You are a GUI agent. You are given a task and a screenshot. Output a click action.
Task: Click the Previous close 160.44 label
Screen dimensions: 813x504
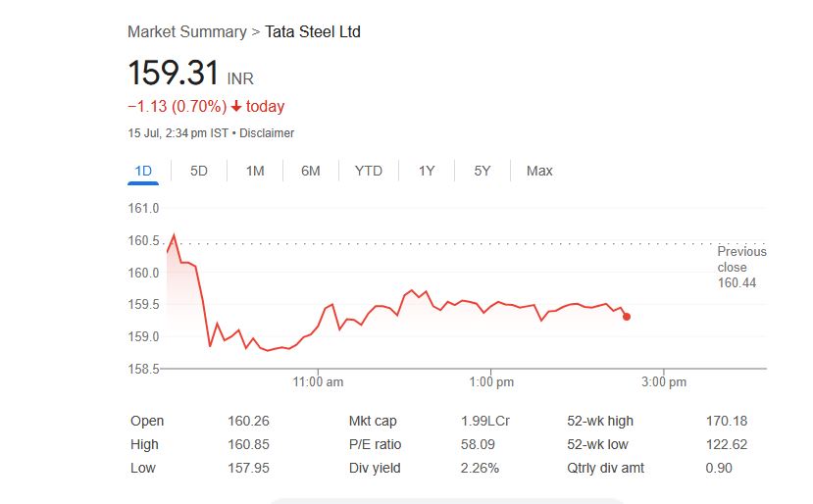point(741,267)
